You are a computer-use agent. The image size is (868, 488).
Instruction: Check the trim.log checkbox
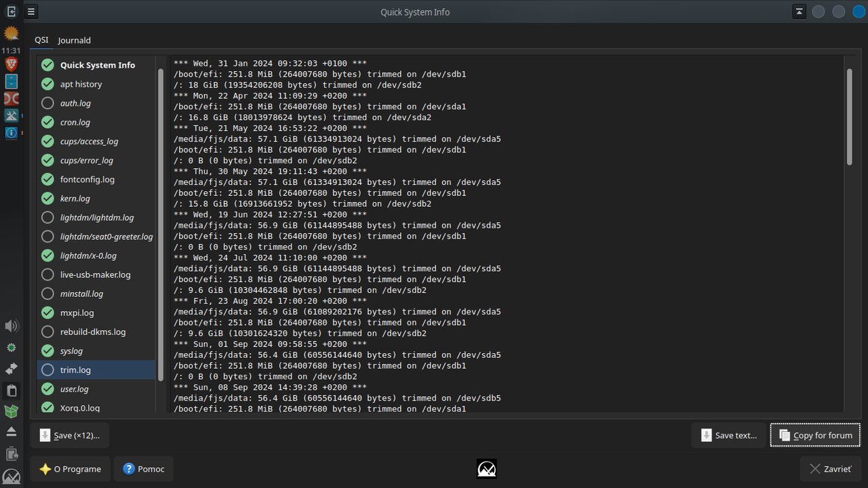47,370
